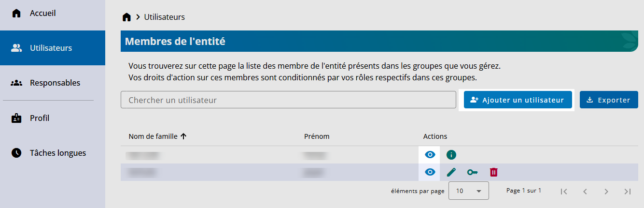
Task: View the first user's details (eye icon)
Action: click(x=430, y=155)
